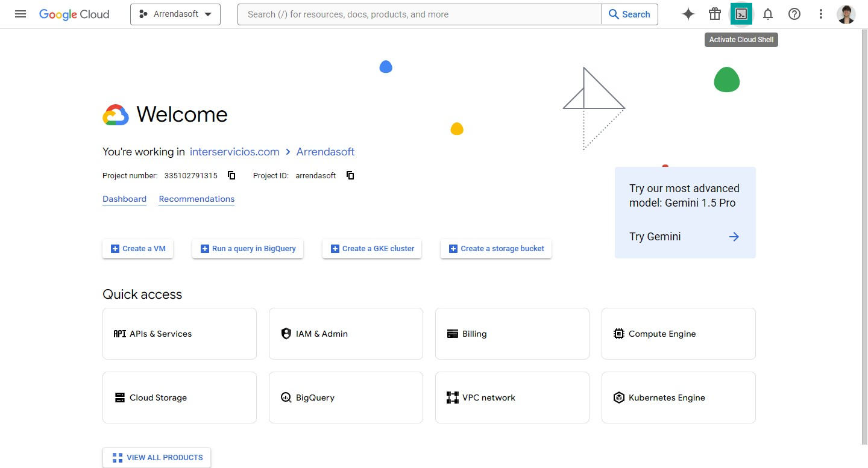
Task: Open the notifications bell
Action: pos(768,14)
